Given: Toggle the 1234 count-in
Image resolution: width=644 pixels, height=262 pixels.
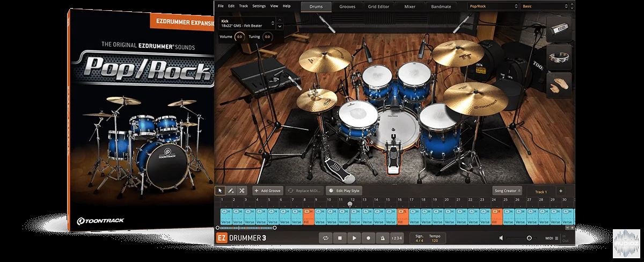Looking at the screenshot, I should tap(396, 238).
